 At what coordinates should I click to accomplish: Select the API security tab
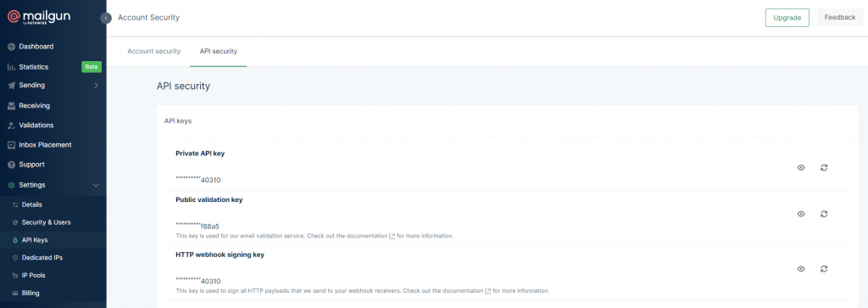[218, 51]
